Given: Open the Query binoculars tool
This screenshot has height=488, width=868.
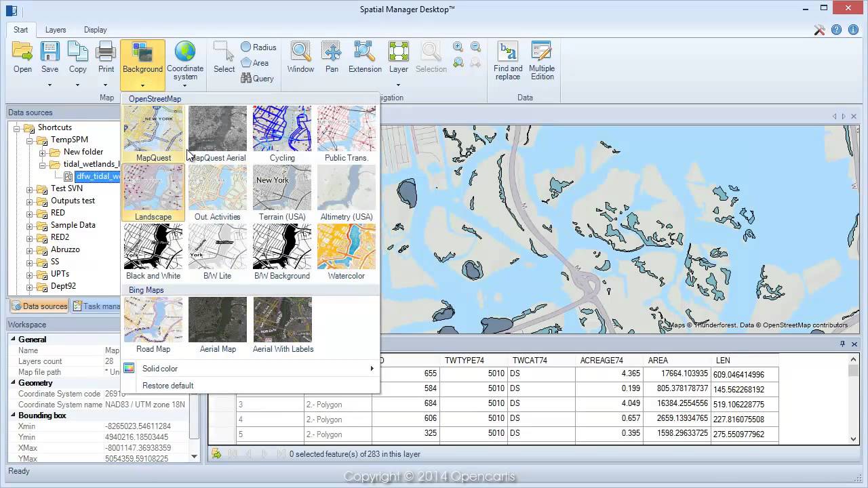Looking at the screenshot, I should click(257, 79).
